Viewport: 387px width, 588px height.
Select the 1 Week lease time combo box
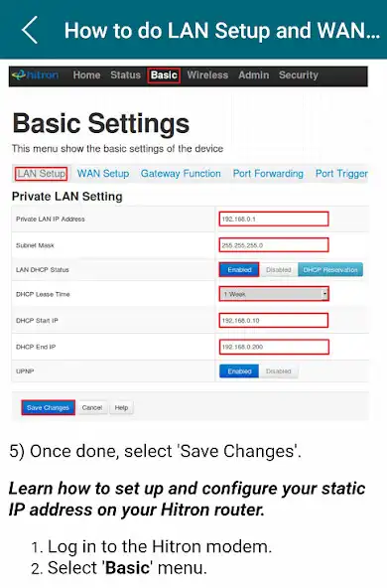click(x=274, y=294)
